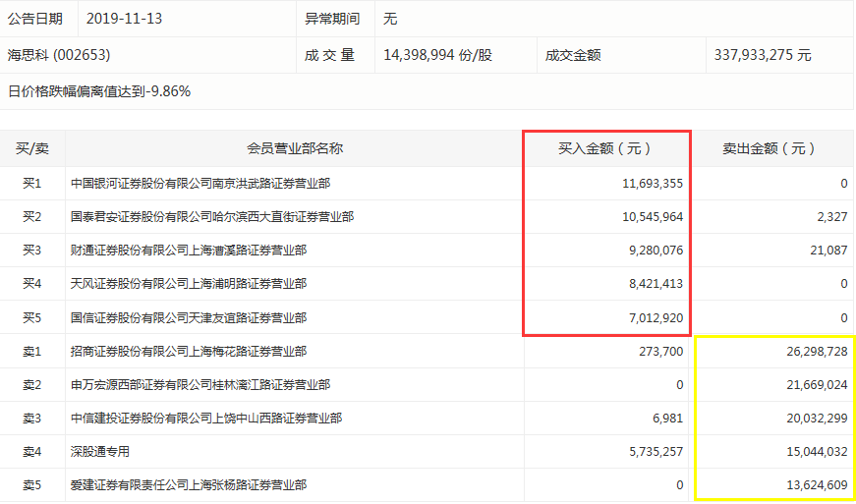
Task: Select 中信建投证券上饶中山西路证券营业部 row name
Action: pyautogui.click(x=206, y=419)
